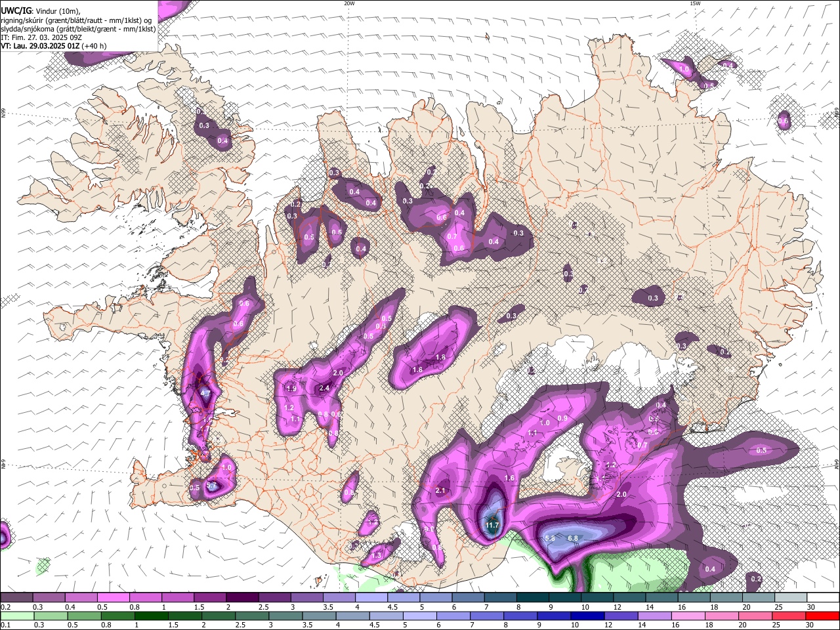
Task: Click the rigning/skúrir legend description line
Action: click(x=76, y=20)
